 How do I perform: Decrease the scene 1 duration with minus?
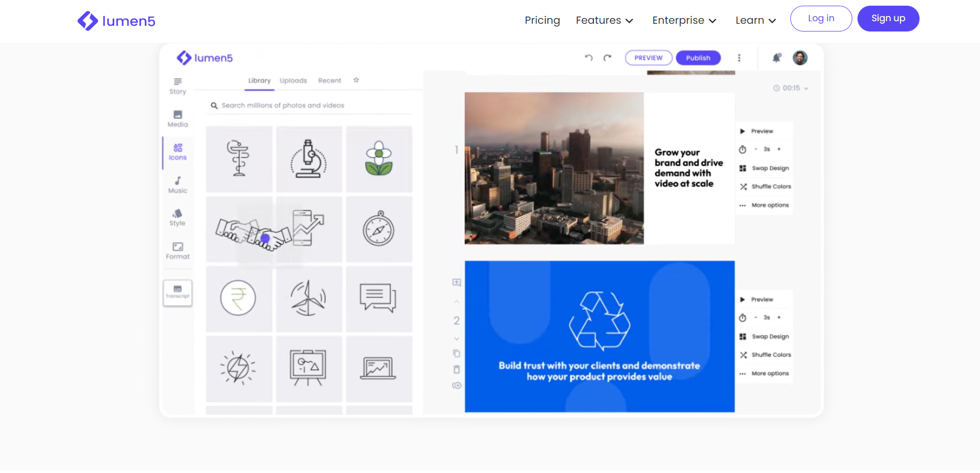pos(756,149)
